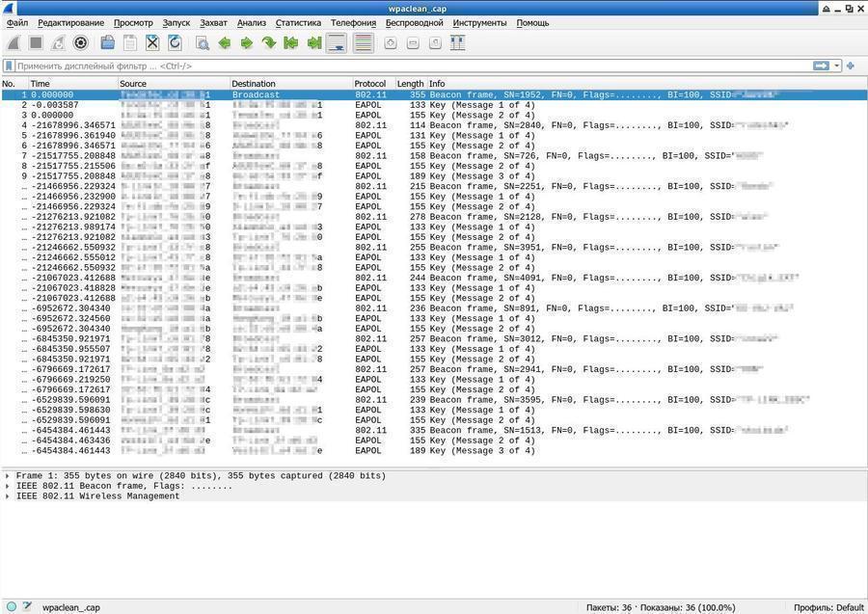Open the Беспроводной menu

[x=414, y=23]
